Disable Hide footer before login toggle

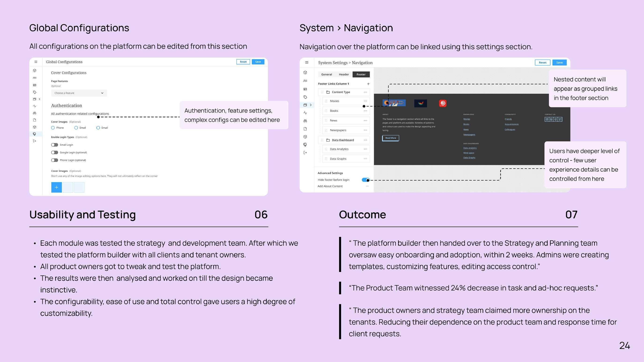pyautogui.click(x=366, y=180)
